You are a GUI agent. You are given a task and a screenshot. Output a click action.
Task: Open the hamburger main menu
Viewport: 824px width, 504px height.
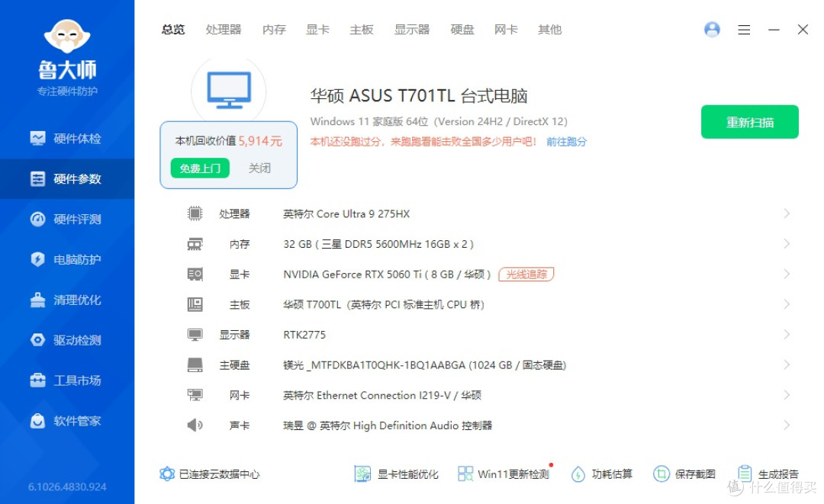tap(744, 30)
